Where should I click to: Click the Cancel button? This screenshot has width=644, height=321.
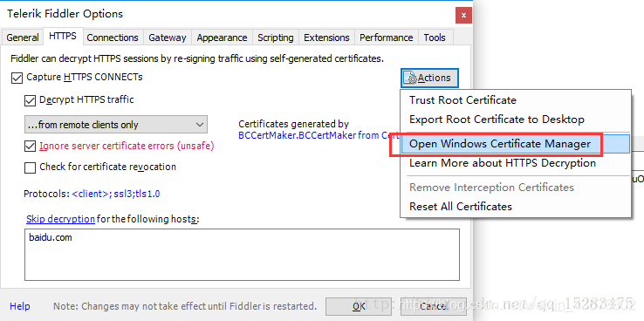(x=434, y=306)
